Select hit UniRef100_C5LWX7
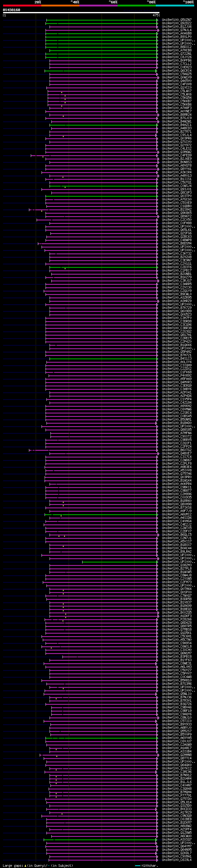The width and height of the screenshot is (197, 868). pyautogui.click(x=177, y=91)
